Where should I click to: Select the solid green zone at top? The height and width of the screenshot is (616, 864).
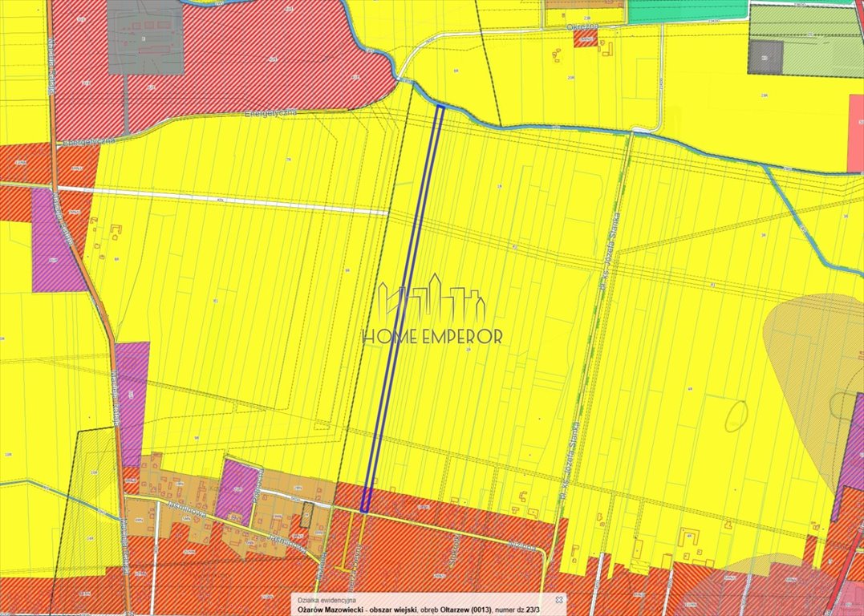(x=689, y=11)
